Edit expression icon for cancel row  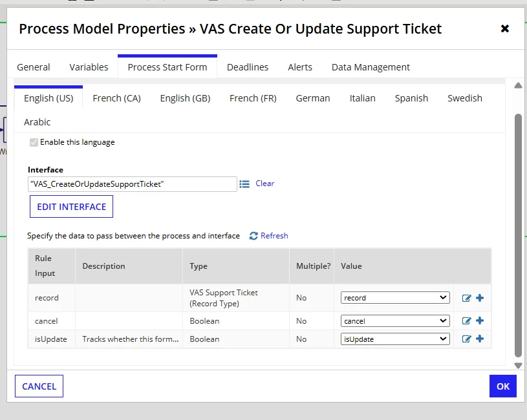point(466,321)
